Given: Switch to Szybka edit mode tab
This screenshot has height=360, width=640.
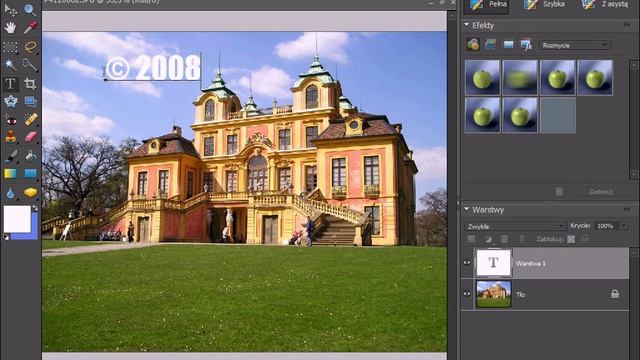Looking at the screenshot, I should (544, 4).
